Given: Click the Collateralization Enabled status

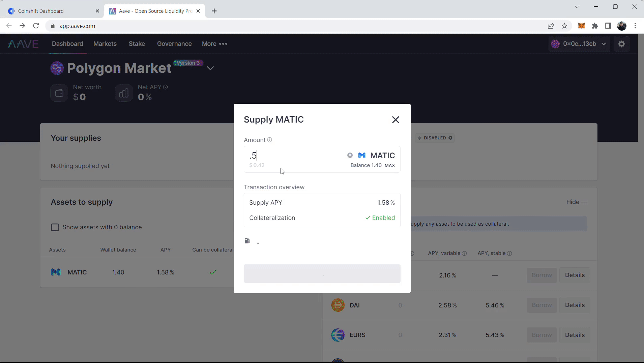Looking at the screenshot, I should coord(380,218).
